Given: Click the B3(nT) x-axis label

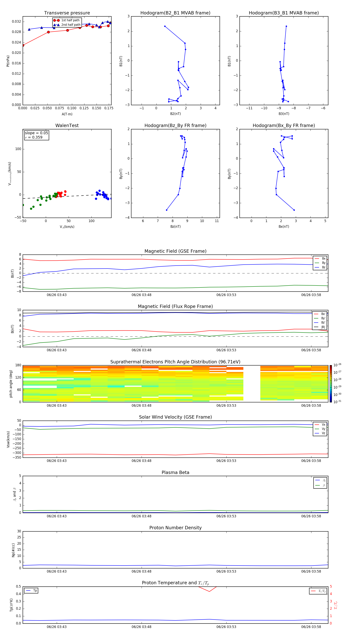Looking at the screenshot, I should point(284,114).
